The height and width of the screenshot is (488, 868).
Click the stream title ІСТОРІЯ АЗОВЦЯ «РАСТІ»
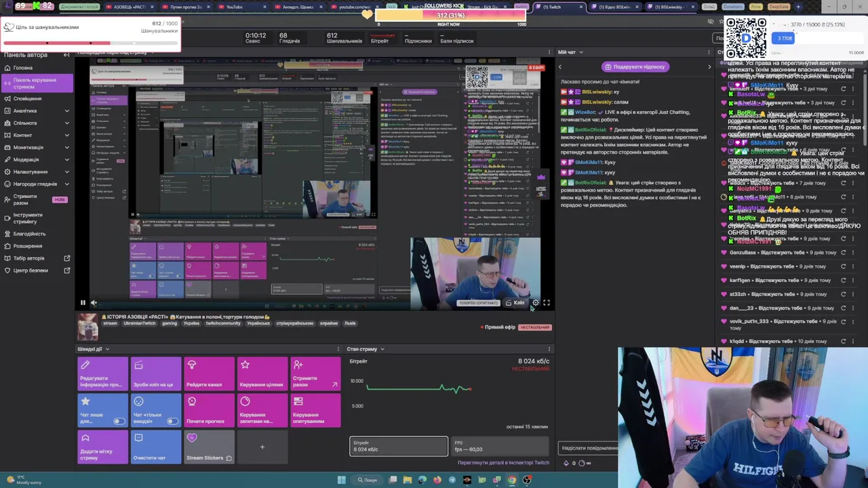click(186, 317)
